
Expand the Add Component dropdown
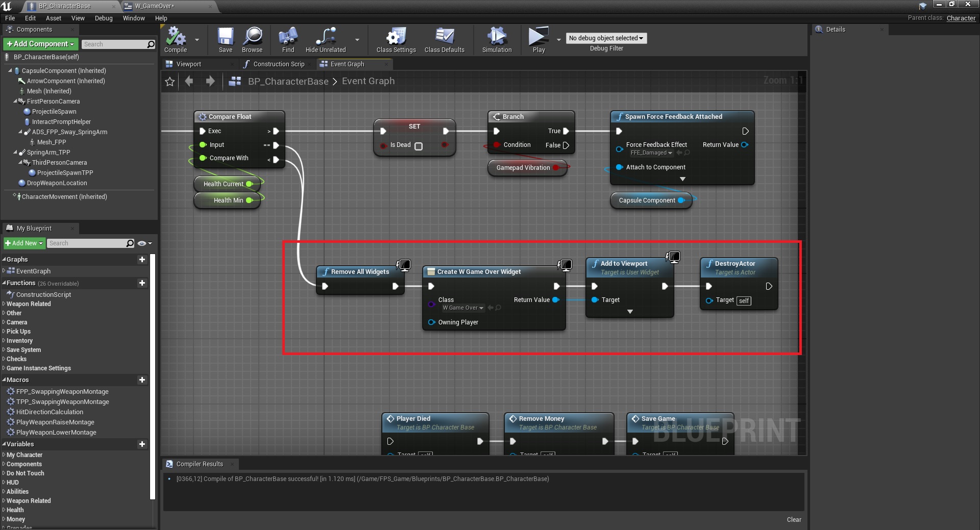coord(41,44)
